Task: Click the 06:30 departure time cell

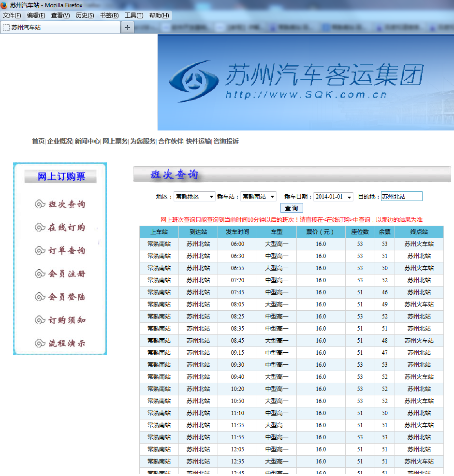Action: click(237, 256)
